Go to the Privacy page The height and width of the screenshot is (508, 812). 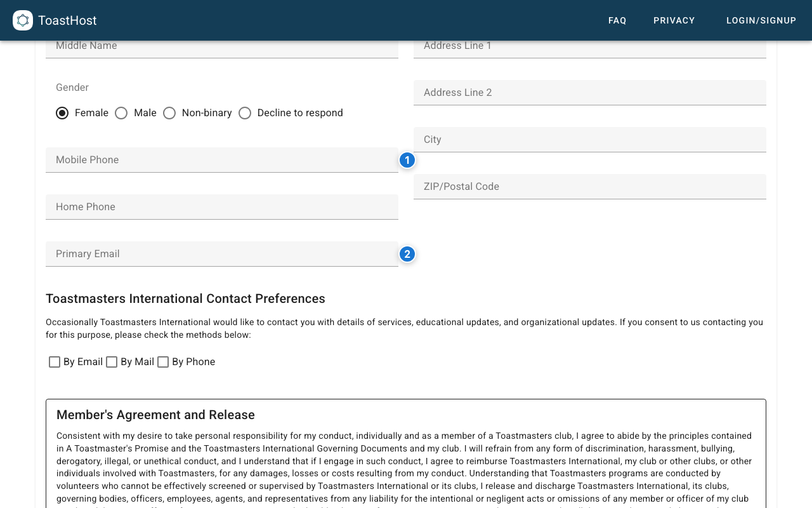[x=674, y=20]
